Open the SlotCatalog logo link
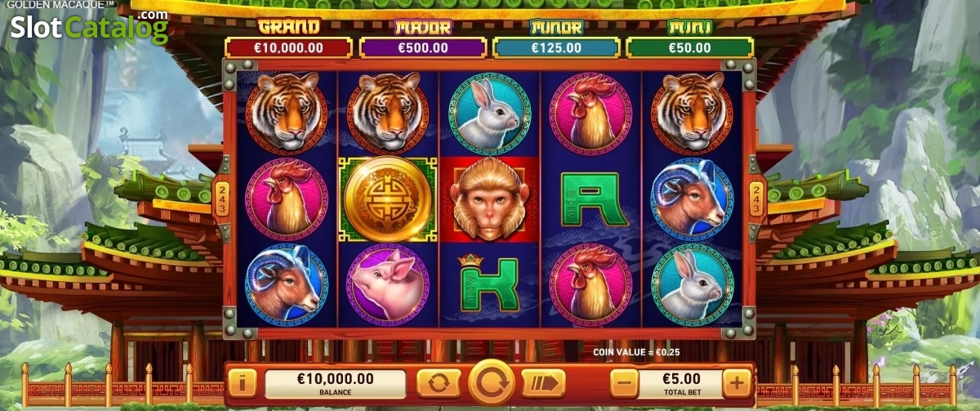 [x=89, y=27]
